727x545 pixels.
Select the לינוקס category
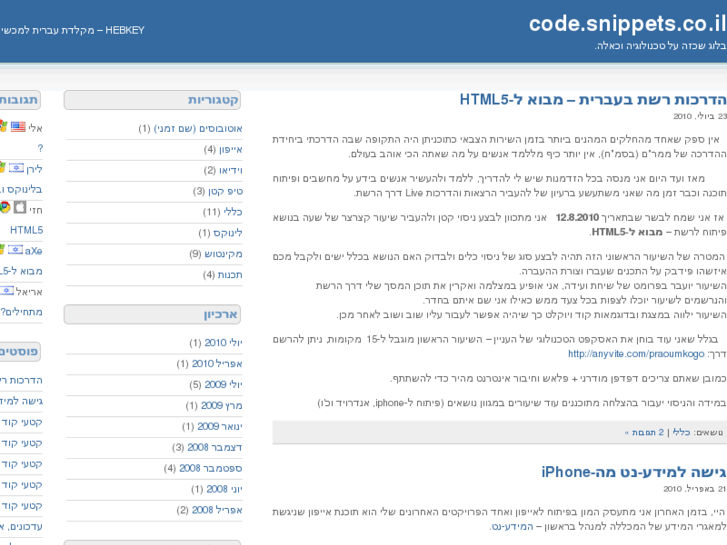coord(228,233)
